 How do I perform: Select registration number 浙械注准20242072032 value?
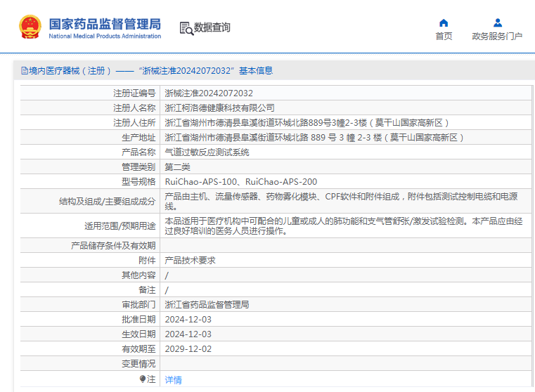[209, 93]
